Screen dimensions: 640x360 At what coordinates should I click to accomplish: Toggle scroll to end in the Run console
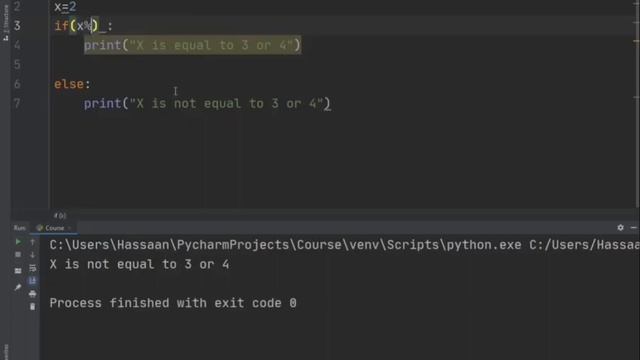pos(33,281)
